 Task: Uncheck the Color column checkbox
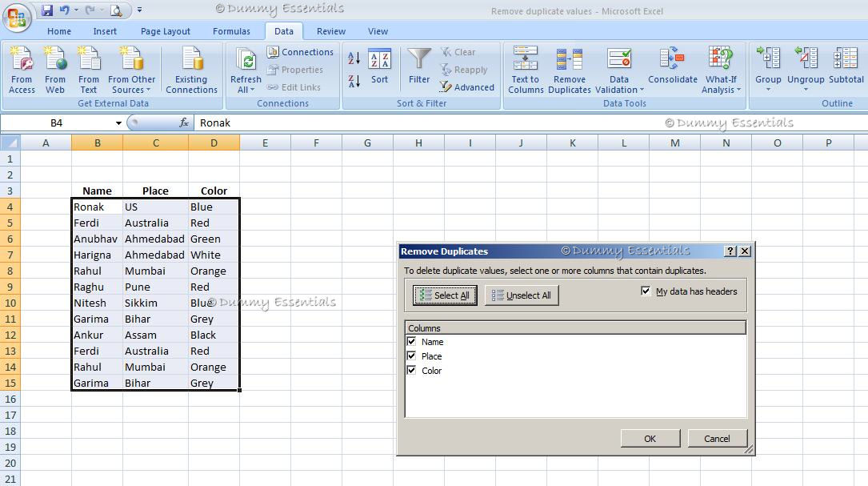(x=411, y=370)
